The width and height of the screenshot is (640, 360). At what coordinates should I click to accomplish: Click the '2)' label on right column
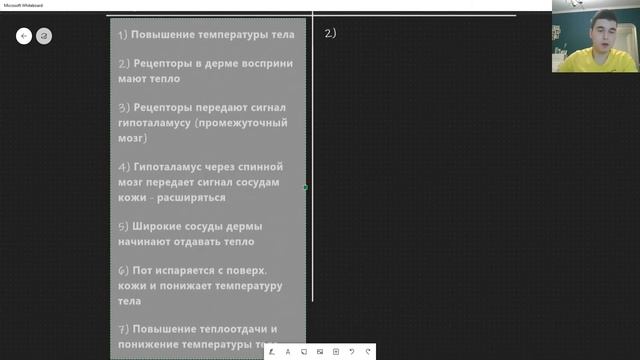tap(330, 33)
